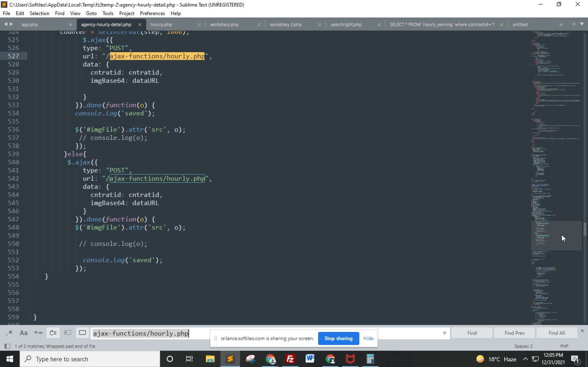Toggle case sensitive search option
This screenshot has width=588, height=367.
tap(24, 333)
